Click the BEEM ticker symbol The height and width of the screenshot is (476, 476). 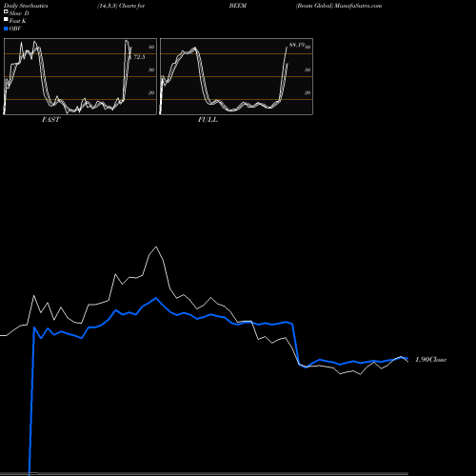point(238,6)
